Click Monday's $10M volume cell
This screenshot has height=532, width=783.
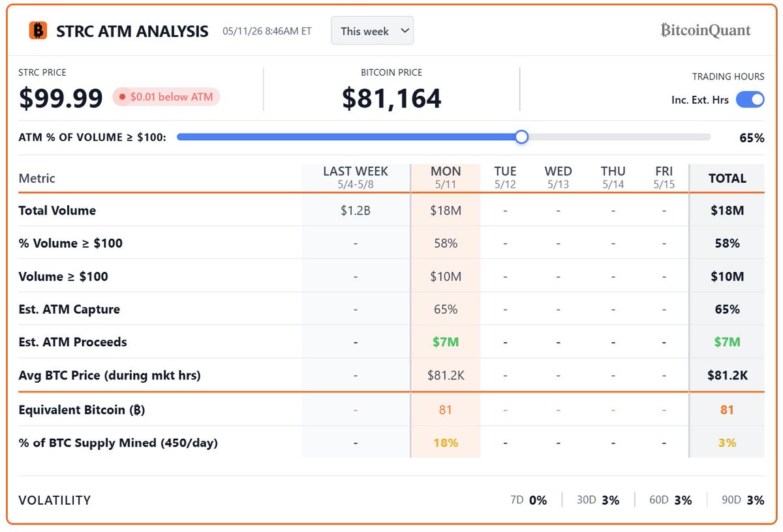click(x=446, y=276)
